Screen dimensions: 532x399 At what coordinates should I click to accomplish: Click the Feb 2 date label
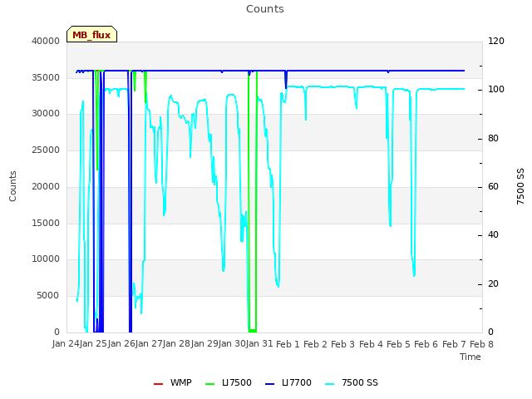click(315, 344)
